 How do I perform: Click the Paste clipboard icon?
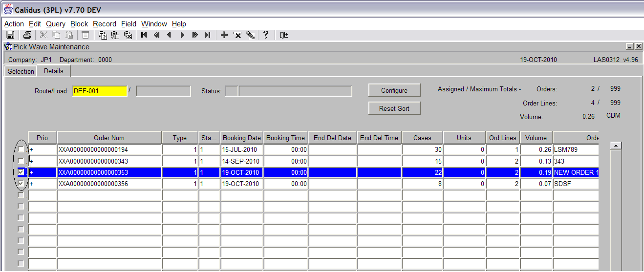click(x=69, y=35)
